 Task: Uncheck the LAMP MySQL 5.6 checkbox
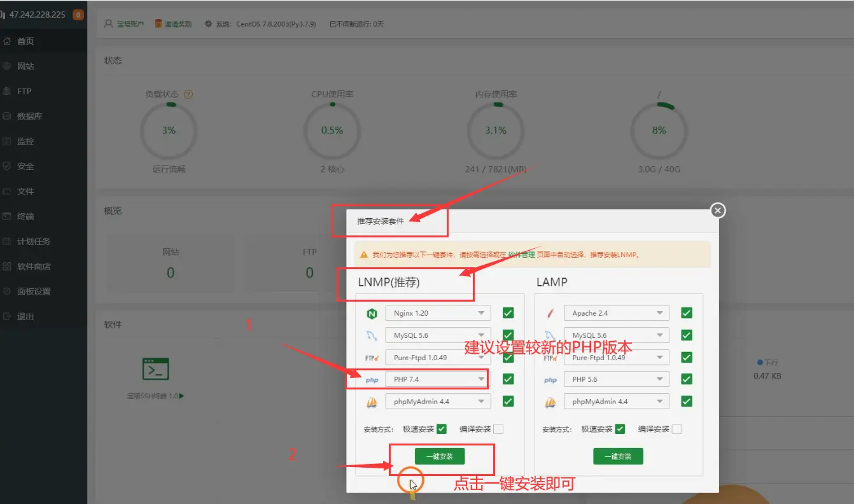[687, 335]
